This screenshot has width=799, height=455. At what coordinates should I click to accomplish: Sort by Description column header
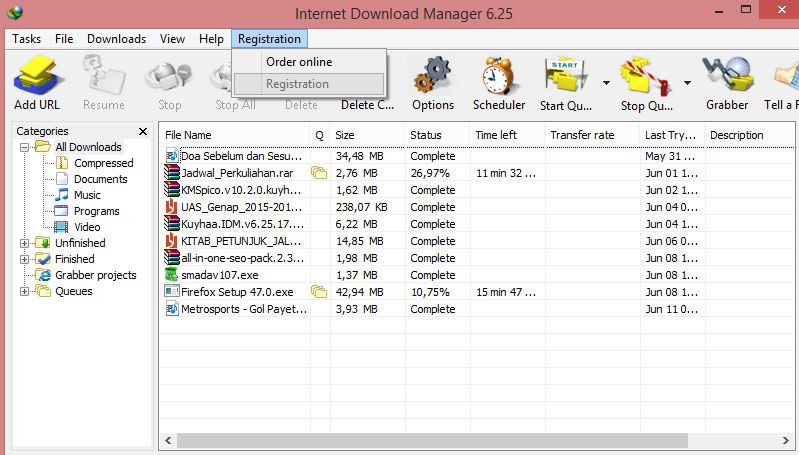[x=749, y=135]
